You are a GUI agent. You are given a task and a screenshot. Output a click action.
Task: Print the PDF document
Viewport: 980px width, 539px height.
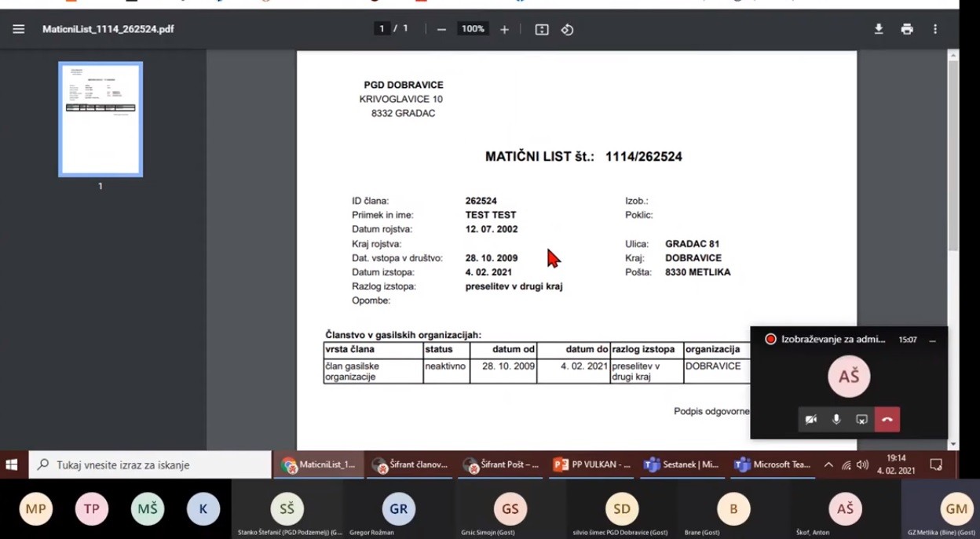click(907, 29)
